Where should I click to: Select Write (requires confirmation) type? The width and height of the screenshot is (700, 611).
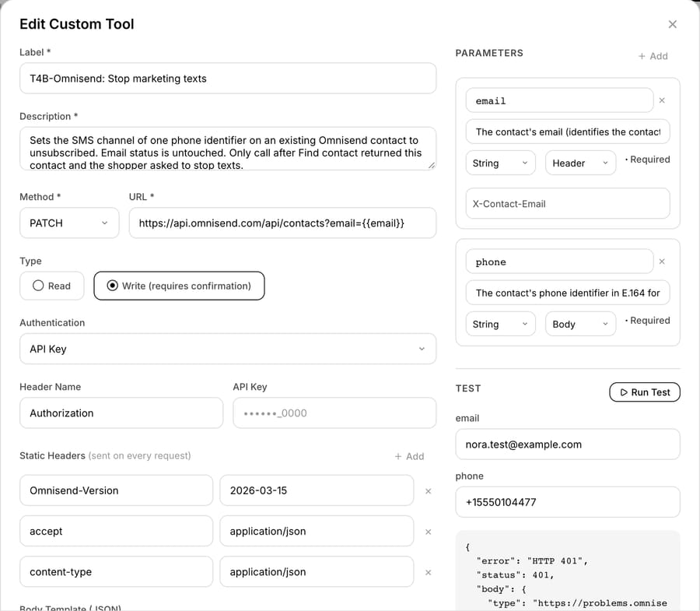tap(179, 286)
